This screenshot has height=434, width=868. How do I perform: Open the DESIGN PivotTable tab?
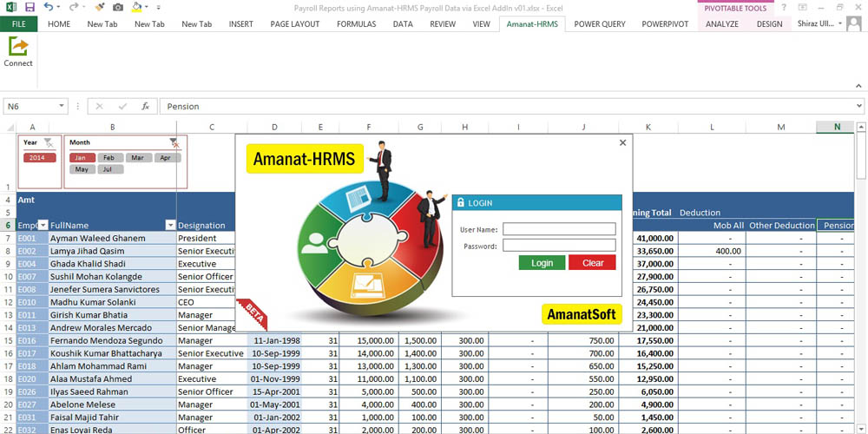(x=769, y=23)
